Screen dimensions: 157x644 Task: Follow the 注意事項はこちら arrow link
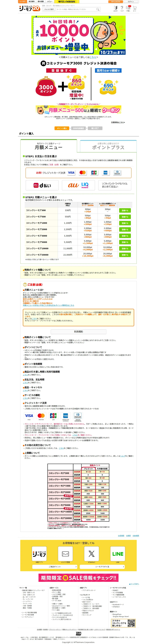click(x=118, y=122)
